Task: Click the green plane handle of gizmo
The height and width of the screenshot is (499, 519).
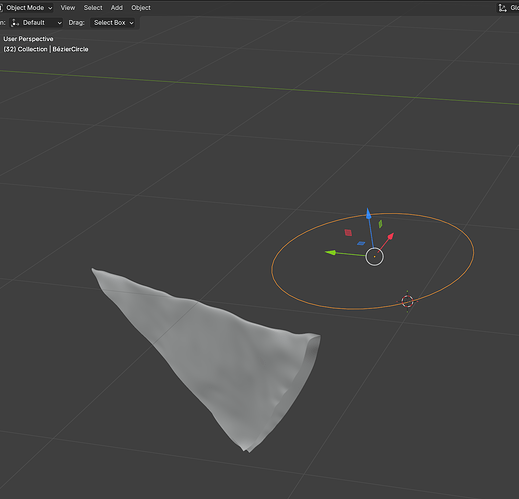Action: point(380,224)
